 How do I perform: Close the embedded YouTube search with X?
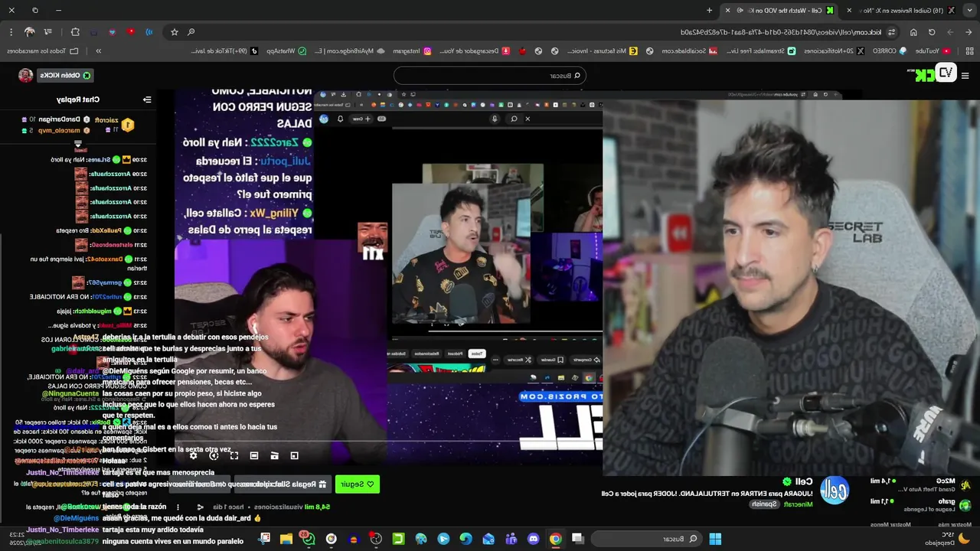point(528,119)
